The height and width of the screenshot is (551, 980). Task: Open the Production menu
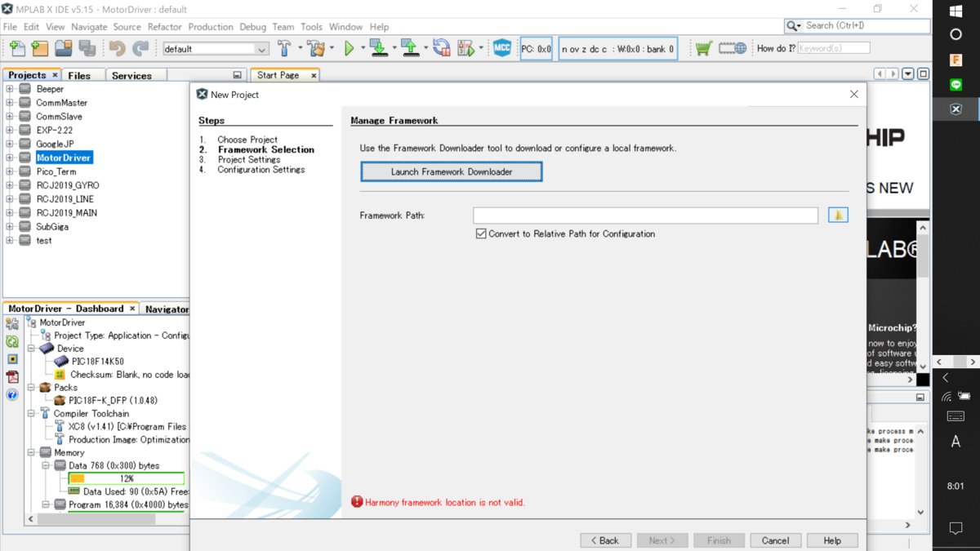(x=211, y=27)
